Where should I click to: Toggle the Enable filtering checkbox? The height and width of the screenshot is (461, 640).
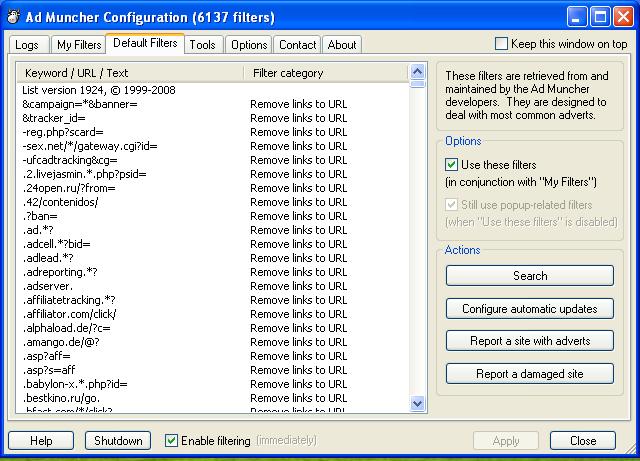(171, 441)
